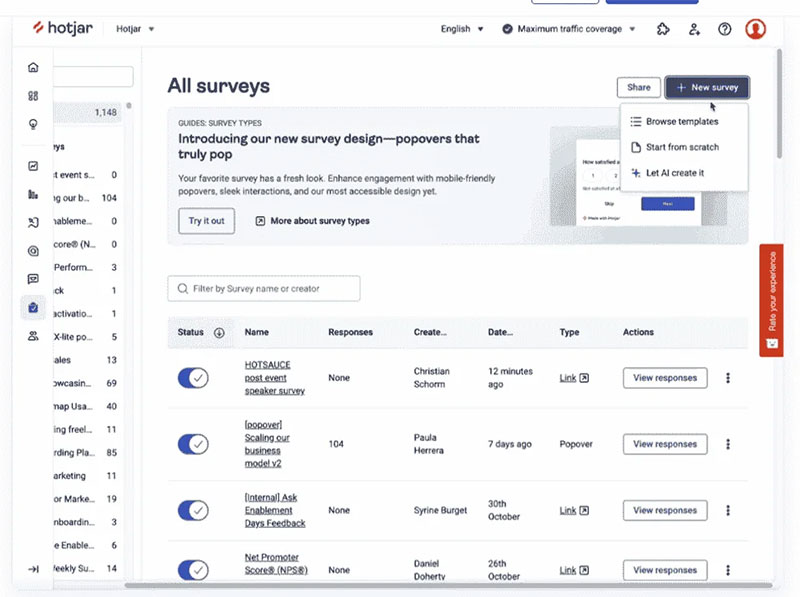Viewport: 800px width, 597px height.
Task: Click the horizontal scrollbar at bottom
Action: [x=449, y=585]
